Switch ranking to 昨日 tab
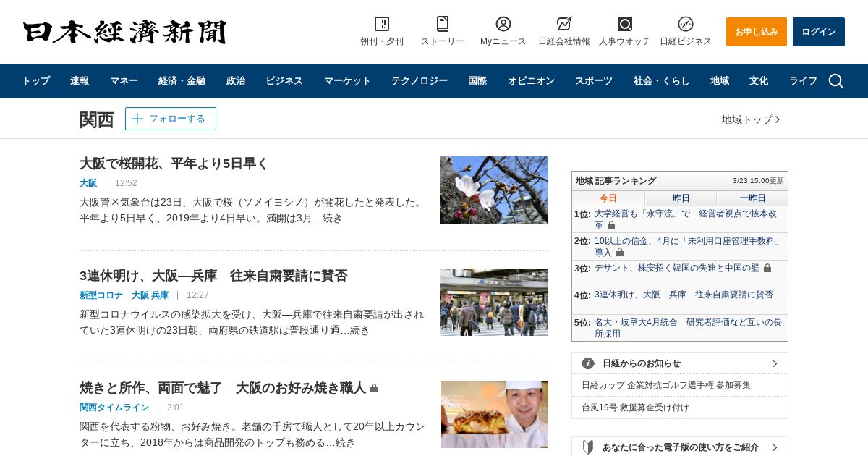Image resolution: width=868 pixels, height=456 pixels. click(681, 198)
